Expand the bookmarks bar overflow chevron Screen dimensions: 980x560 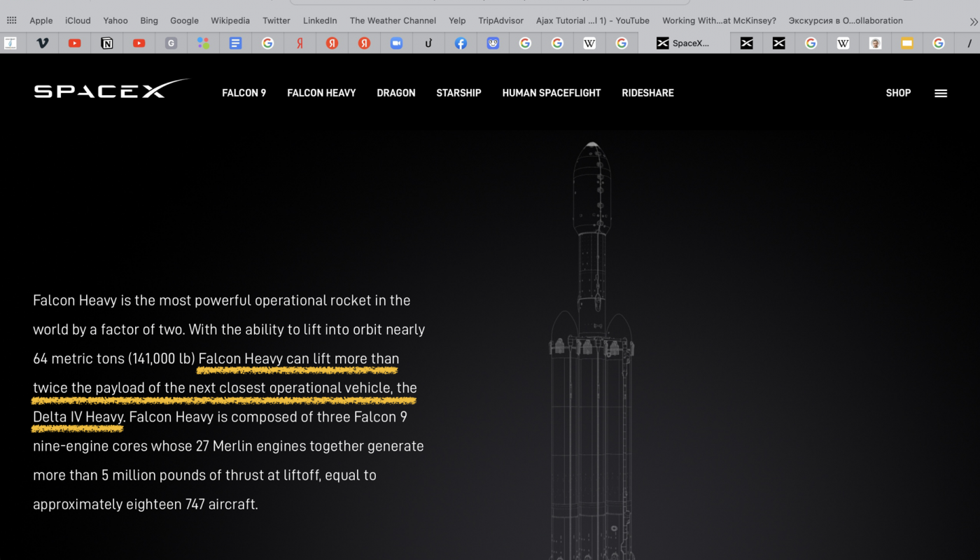point(973,21)
